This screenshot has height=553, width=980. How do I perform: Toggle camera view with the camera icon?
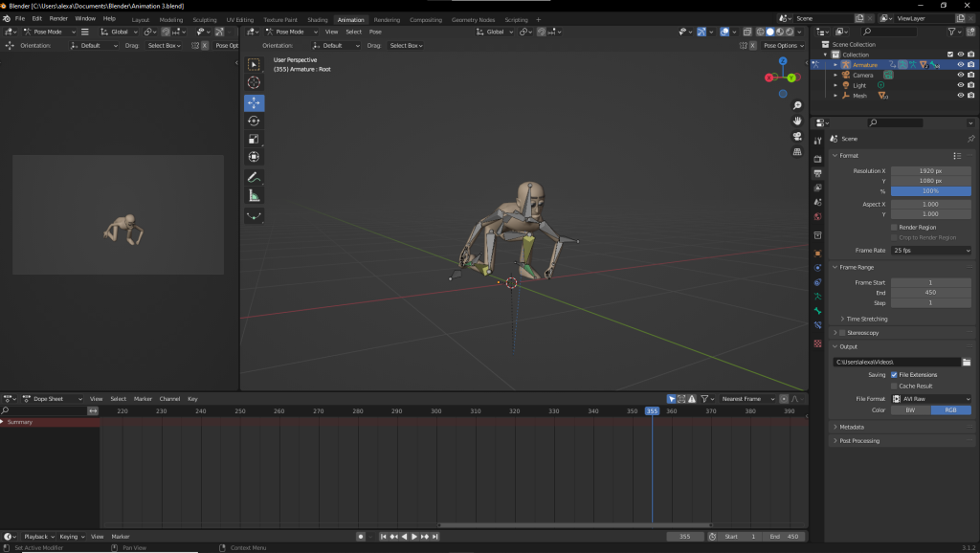pos(797,136)
